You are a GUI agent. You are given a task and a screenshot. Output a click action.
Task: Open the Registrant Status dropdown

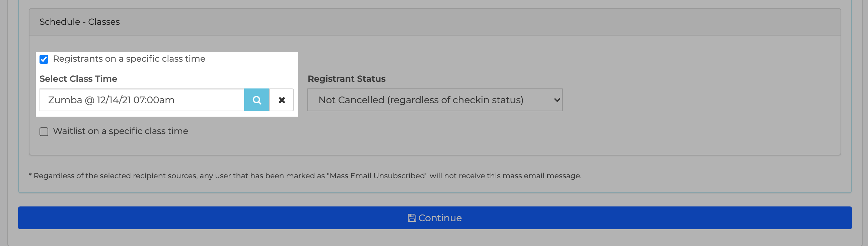[435, 100]
